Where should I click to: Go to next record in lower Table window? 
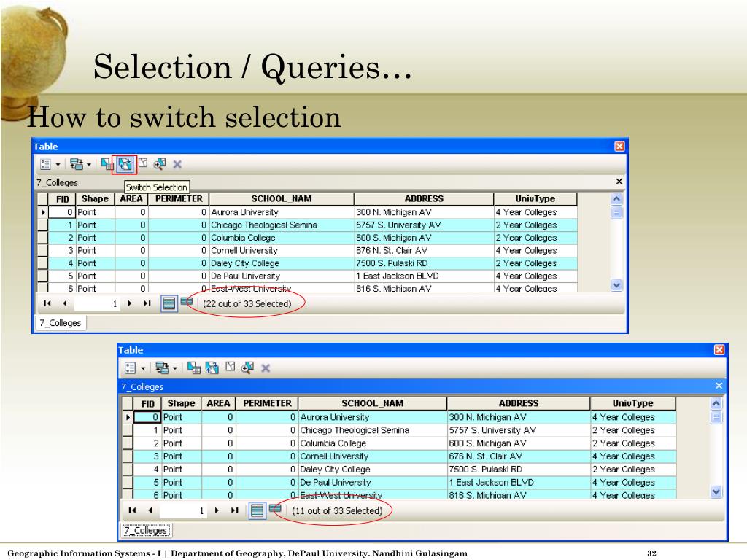point(217,510)
